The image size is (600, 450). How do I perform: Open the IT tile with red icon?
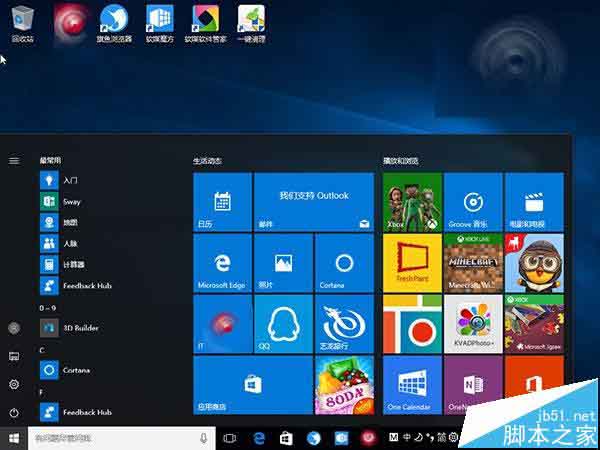(222, 324)
